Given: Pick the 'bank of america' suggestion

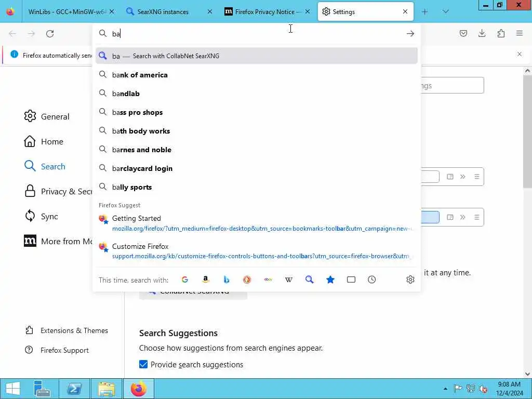Looking at the screenshot, I should [x=257, y=75].
